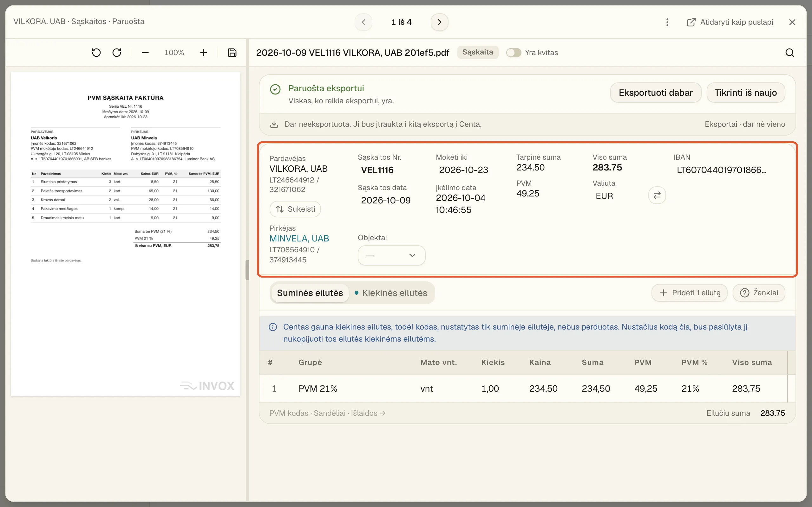
Task: Open search with the magnifier icon
Action: click(789, 53)
